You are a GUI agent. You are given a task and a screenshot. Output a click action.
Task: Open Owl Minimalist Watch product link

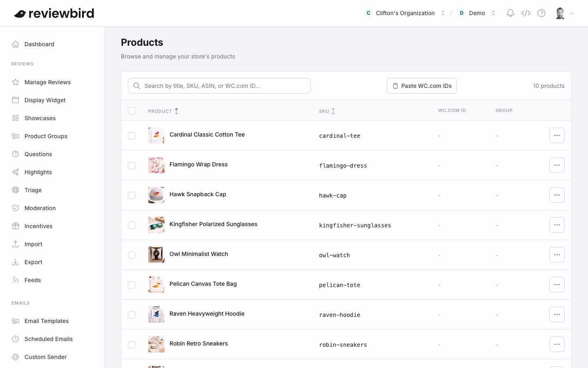pyautogui.click(x=199, y=254)
